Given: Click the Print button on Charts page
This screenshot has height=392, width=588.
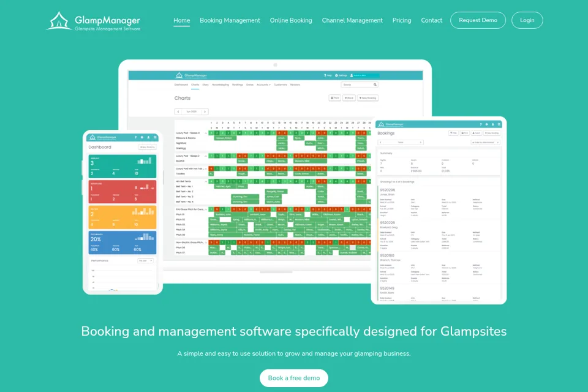Looking at the screenshot, I should (x=335, y=98).
